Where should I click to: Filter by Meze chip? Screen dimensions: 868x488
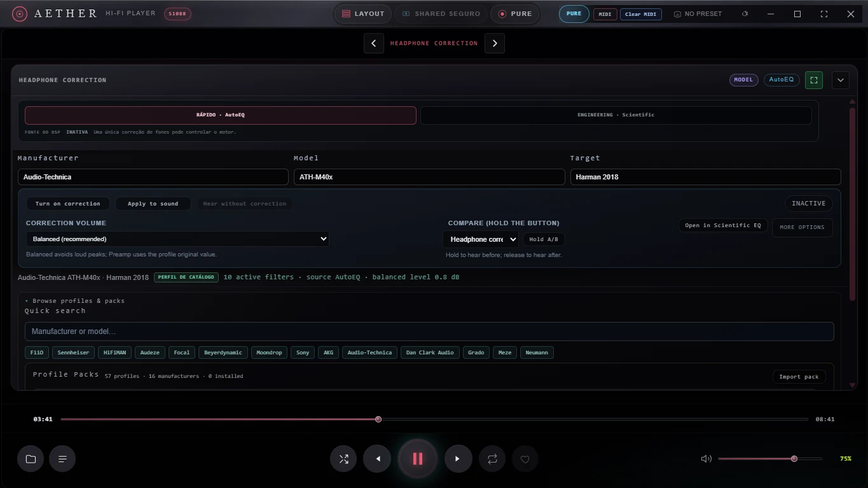[x=505, y=352]
